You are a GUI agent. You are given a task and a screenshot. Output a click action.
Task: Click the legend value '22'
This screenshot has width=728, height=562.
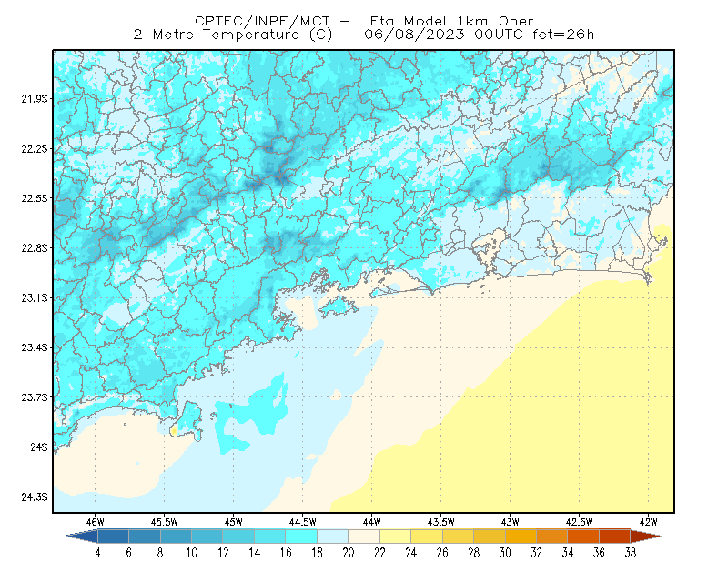[379, 553]
